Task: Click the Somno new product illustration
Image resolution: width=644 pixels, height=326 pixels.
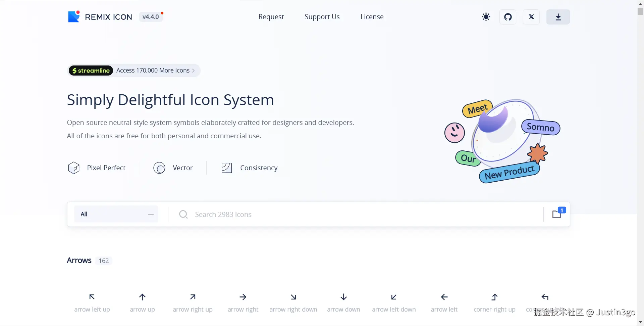Action: 502,141
